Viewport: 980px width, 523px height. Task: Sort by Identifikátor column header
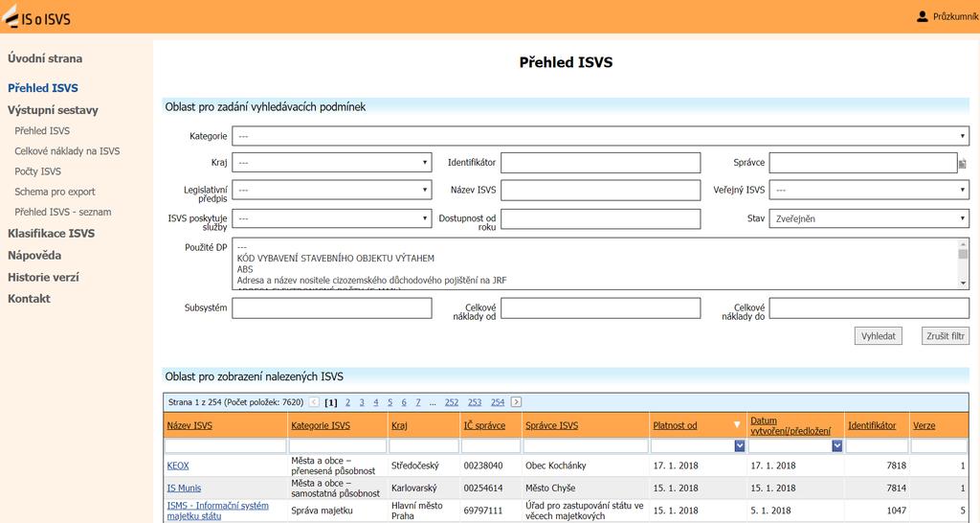[872, 425]
